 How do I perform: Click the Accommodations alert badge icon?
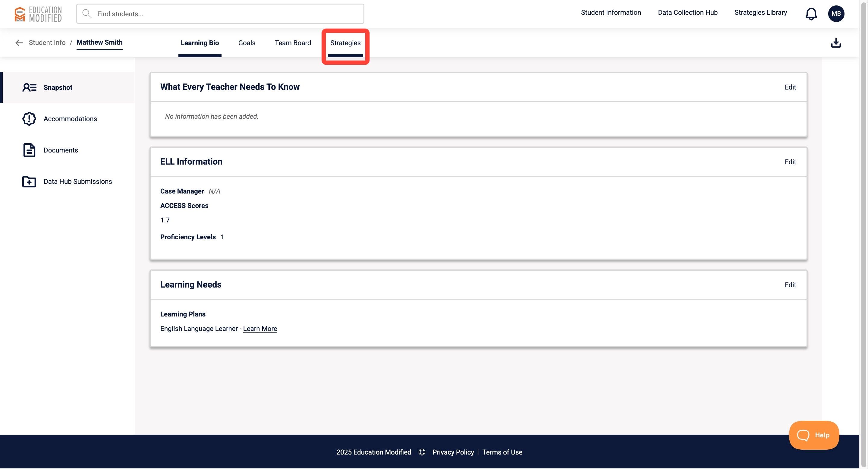tap(29, 119)
